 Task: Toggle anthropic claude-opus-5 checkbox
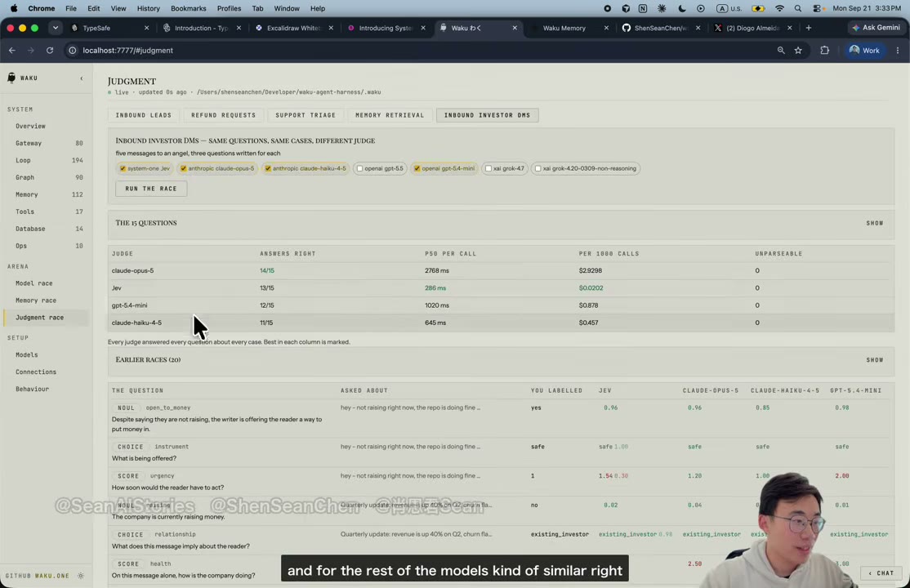point(184,169)
